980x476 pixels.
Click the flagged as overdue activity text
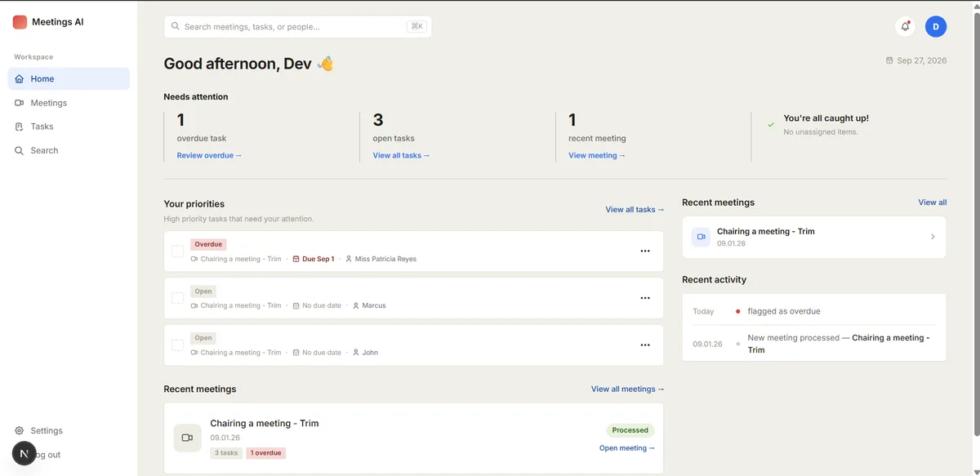click(x=784, y=311)
